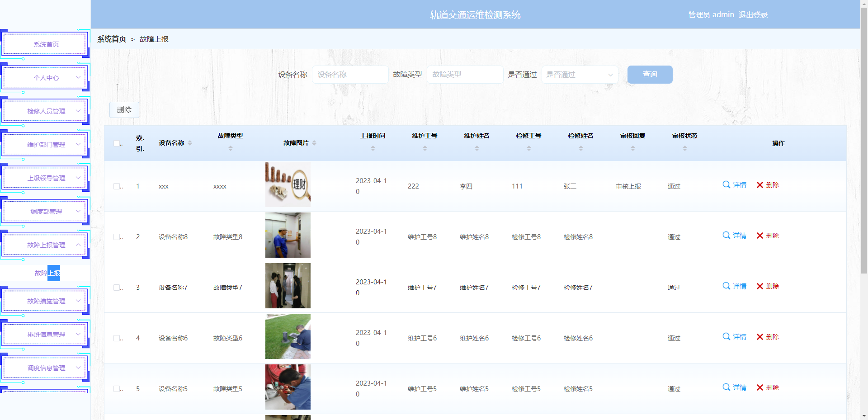The image size is (868, 420).
Task: Sort by 检修姓名 column arrows
Action: tap(581, 148)
